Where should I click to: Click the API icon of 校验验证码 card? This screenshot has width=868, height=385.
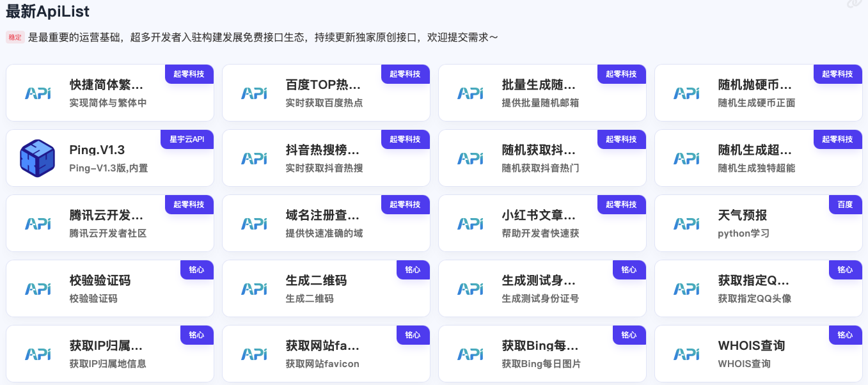38,288
